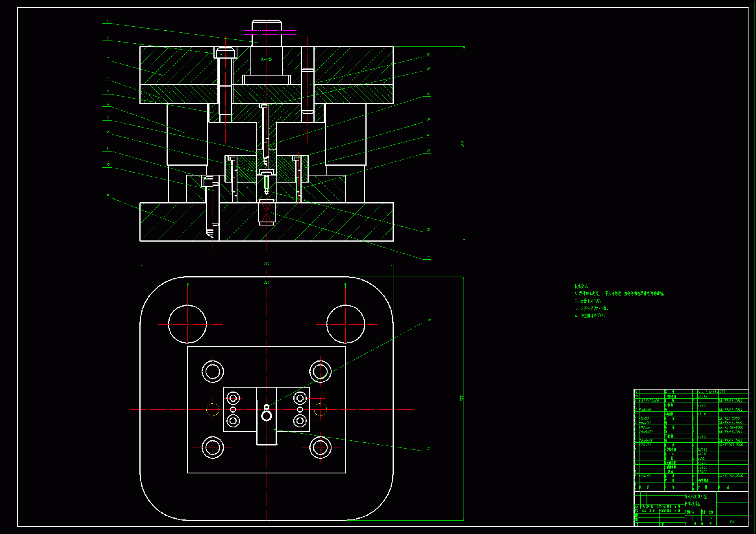Click the red-crossed box in lower die shoe
The image size is (756, 534).
(x=267, y=212)
